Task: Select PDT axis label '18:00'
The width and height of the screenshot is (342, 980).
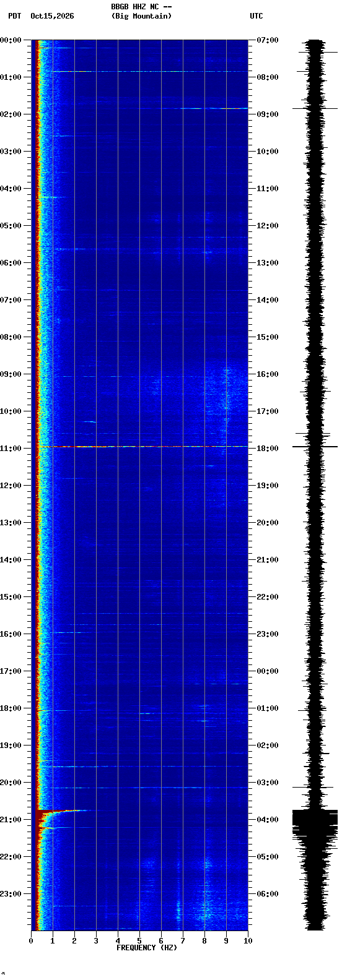Action: [x=11, y=708]
